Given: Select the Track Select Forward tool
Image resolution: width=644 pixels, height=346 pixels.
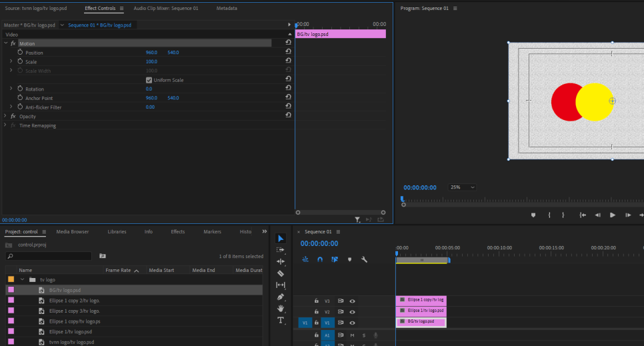Looking at the screenshot, I should pyautogui.click(x=281, y=250).
